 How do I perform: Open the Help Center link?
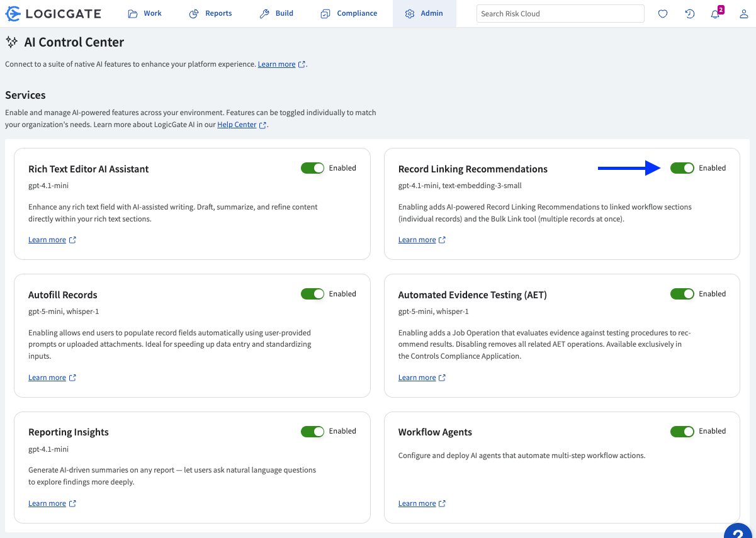tap(237, 125)
